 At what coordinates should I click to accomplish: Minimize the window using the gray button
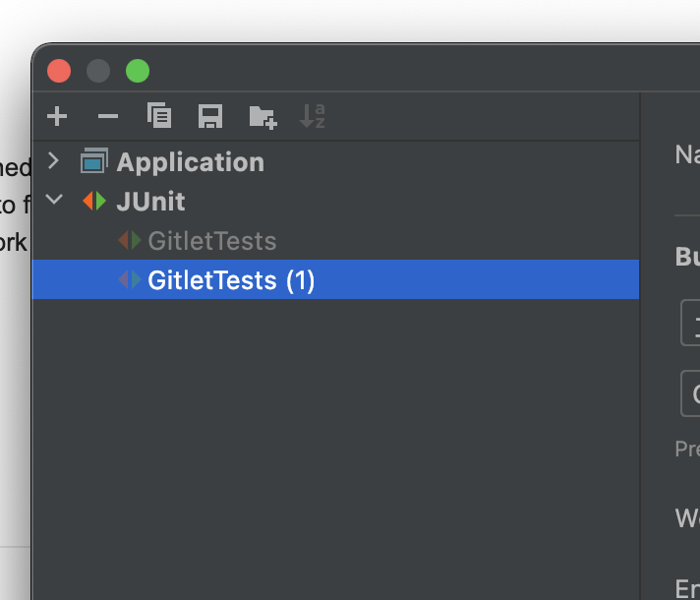[x=98, y=71]
